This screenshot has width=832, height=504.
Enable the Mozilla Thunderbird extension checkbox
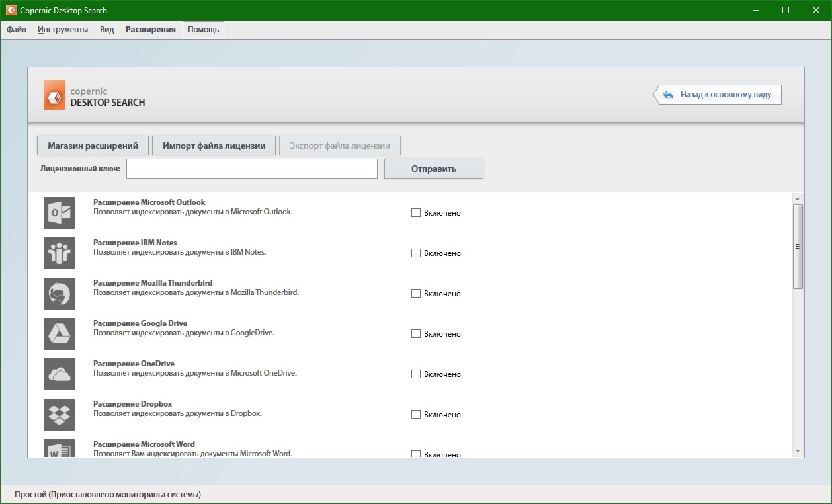pyautogui.click(x=416, y=294)
